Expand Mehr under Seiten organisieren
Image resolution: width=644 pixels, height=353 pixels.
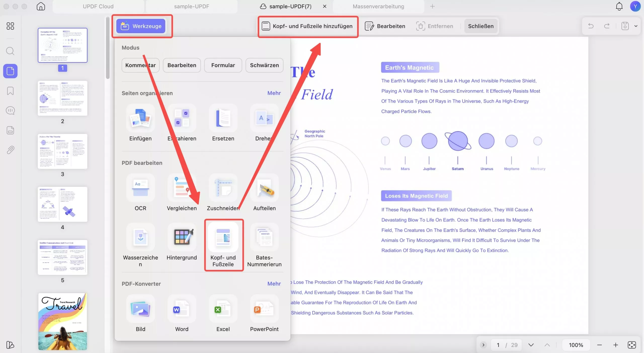point(274,93)
